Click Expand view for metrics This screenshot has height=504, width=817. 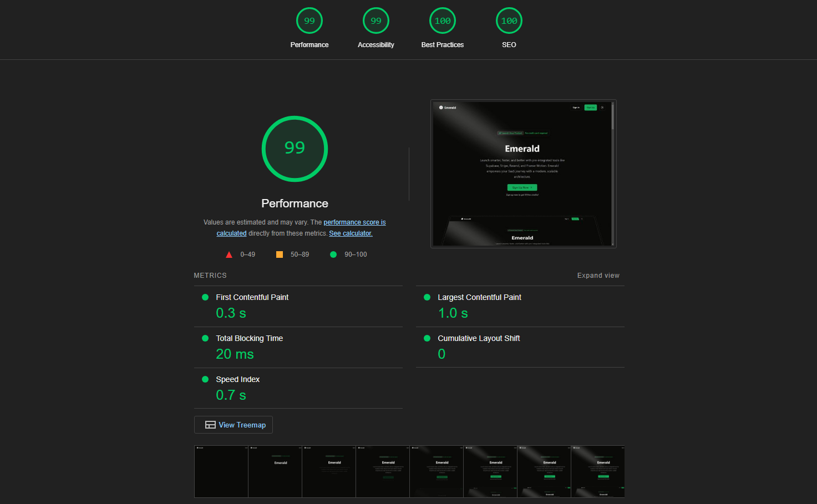[x=598, y=276]
